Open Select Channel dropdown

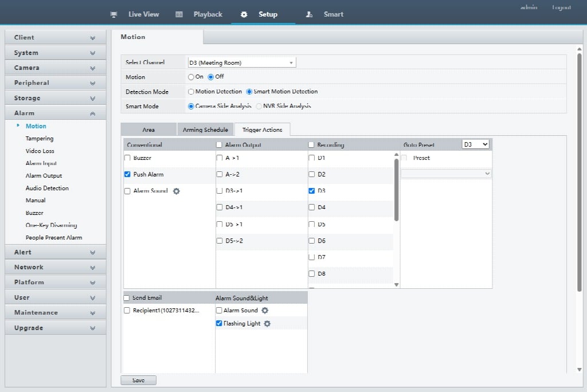[242, 62]
